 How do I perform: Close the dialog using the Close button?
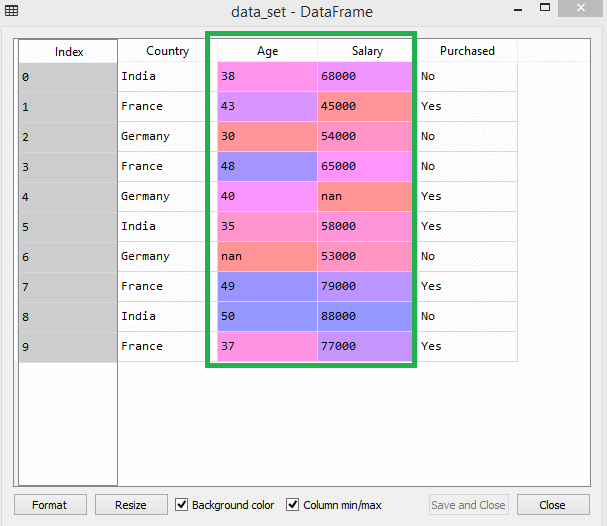[552, 505]
